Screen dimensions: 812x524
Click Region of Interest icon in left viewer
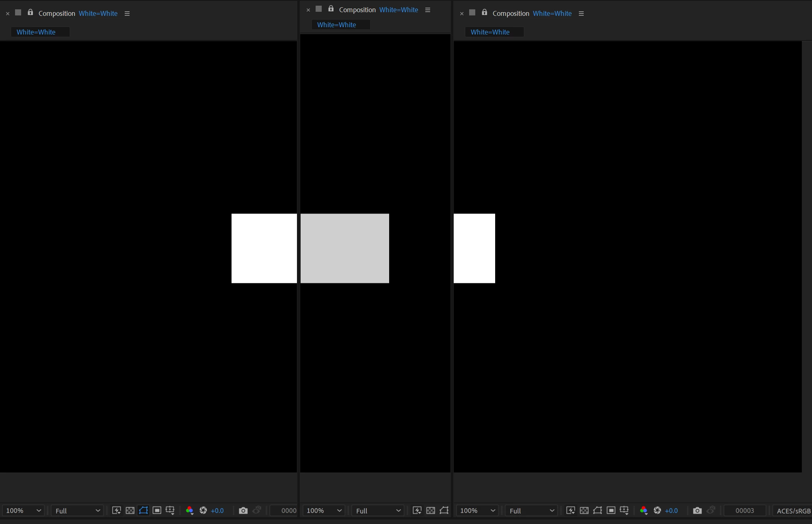(157, 511)
